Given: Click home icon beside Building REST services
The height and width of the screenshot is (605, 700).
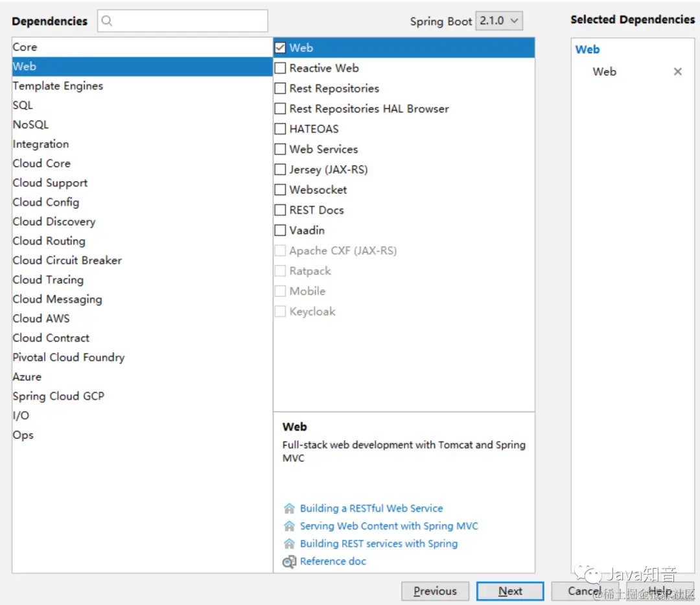Looking at the screenshot, I should [289, 543].
